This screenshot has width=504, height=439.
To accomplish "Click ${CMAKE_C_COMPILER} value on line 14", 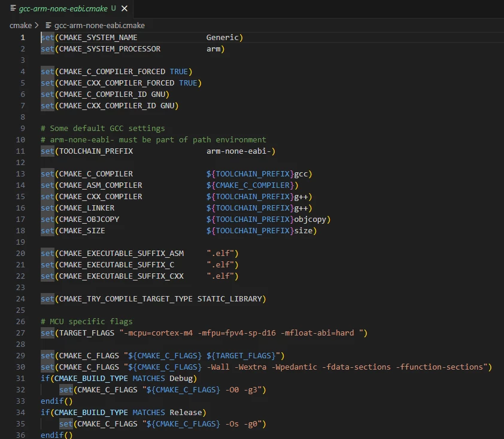I will click(x=250, y=185).
